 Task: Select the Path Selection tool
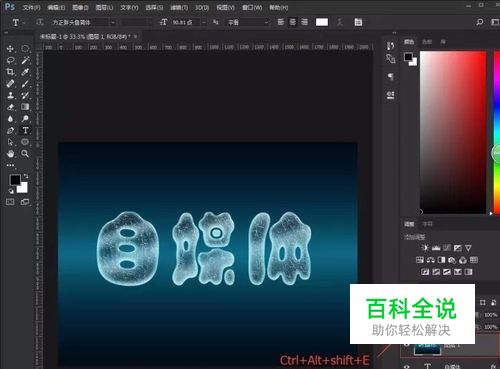pyautogui.click(x=10, y=142)
